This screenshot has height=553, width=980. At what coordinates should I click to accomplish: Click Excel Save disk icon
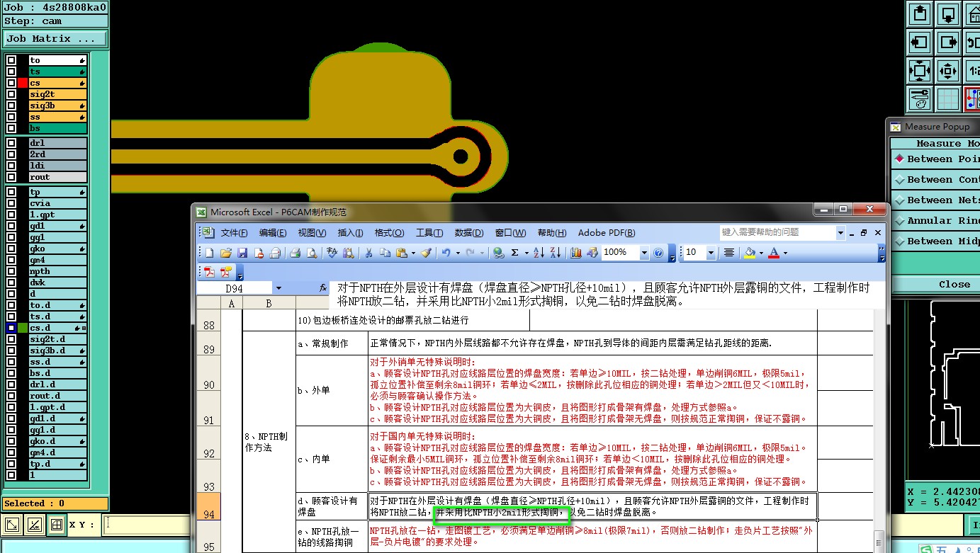(242, 253)
